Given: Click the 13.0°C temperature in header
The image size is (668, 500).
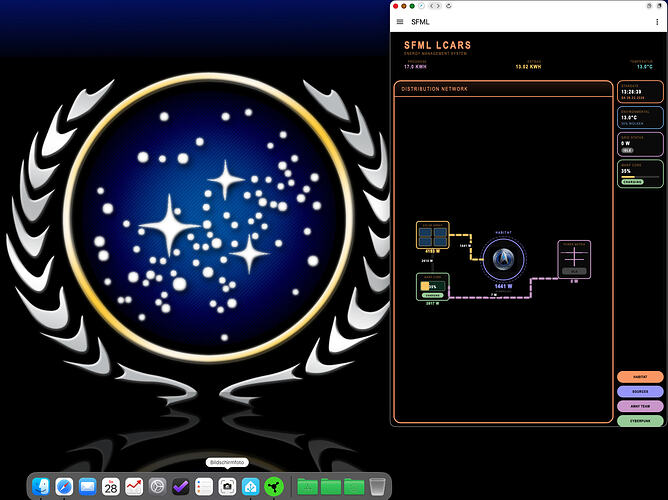Looking at the screenshot, I should 645,67.
